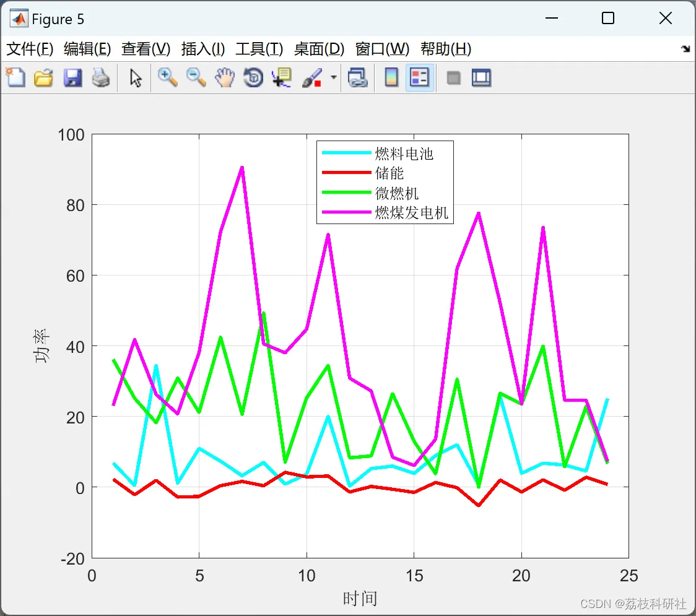Click the x-axis label 时间

pyautogui.click(x=360, y=599)
